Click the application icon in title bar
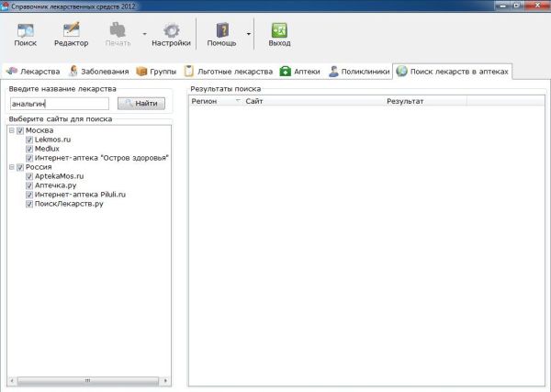Viewport: 551px width, 392px height. point(5,6)
